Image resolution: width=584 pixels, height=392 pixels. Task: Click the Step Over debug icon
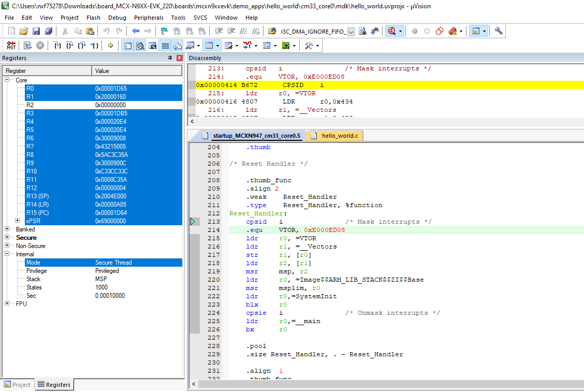(x=70, y=46)
